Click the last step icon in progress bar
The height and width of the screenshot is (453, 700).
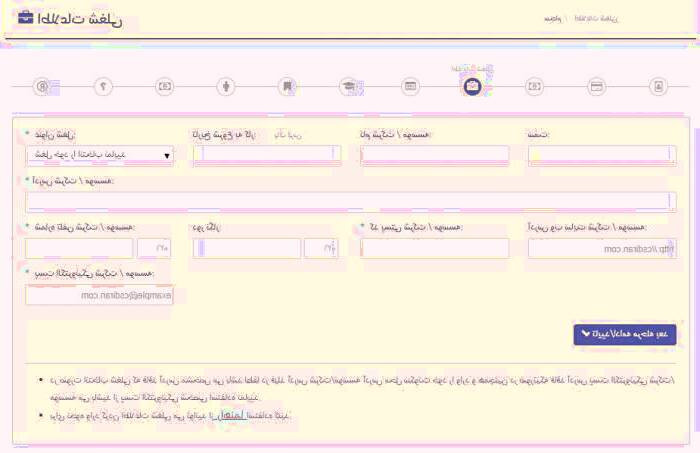[x=658, y=86]
